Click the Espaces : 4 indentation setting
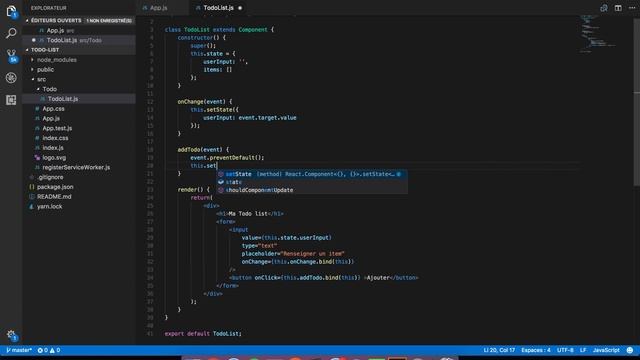This screenshot has width=640, height=360. pos(536,350)
